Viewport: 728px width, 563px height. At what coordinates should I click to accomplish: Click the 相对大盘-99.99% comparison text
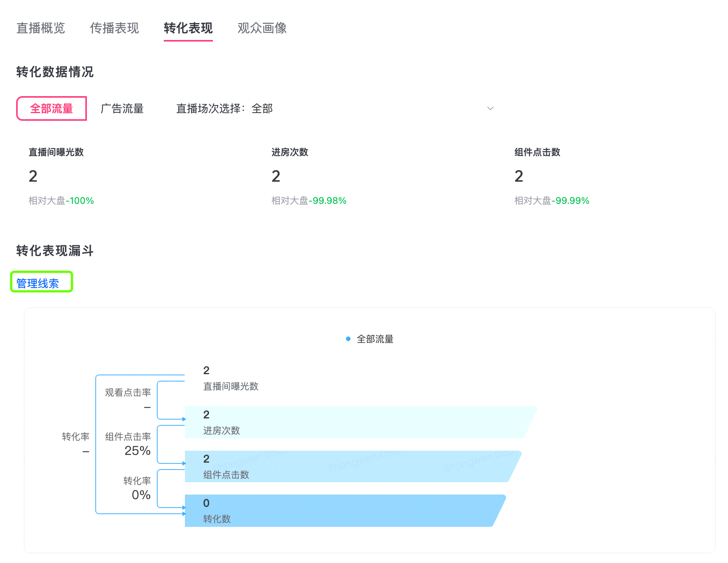pyautogui.click(x=552, y=201)
